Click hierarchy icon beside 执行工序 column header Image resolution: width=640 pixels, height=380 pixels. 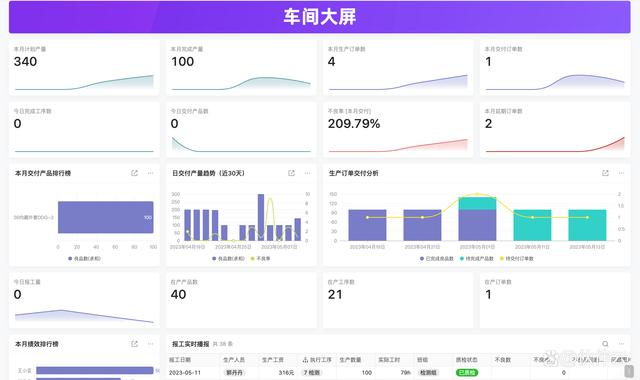click(305, 360)
